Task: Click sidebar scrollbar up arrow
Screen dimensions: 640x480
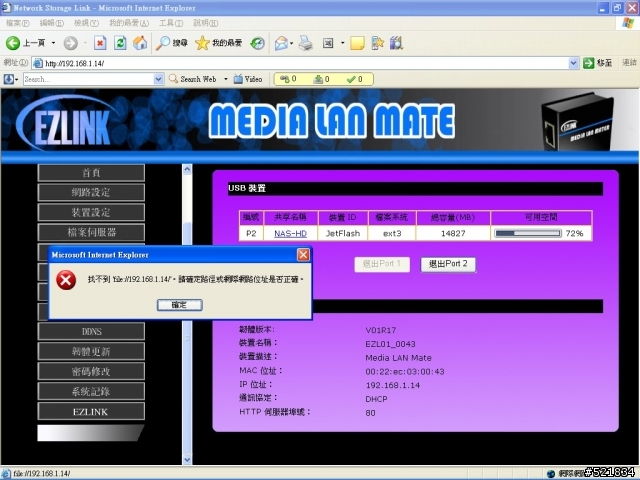Action: [x=187, y=169]
